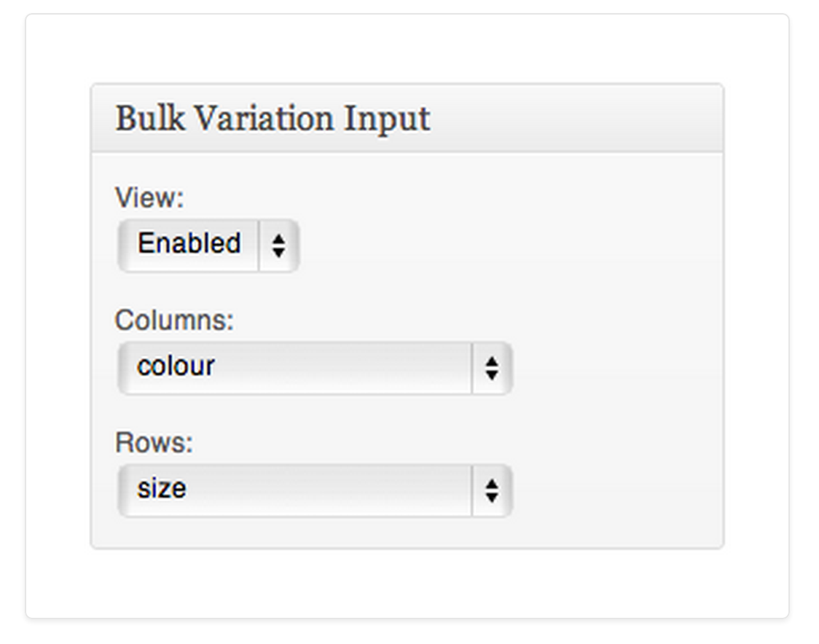Click the Enabled text inside the View selector
The image size is (819, 644).
click(187, 244)
